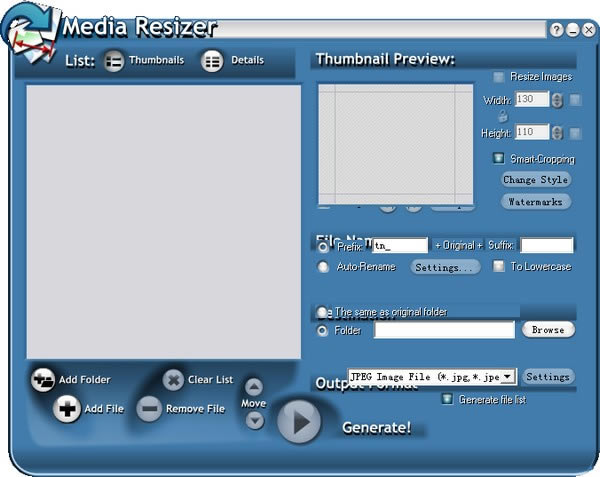
Task: Click the Add Folder icon
Action: point(43,380)
